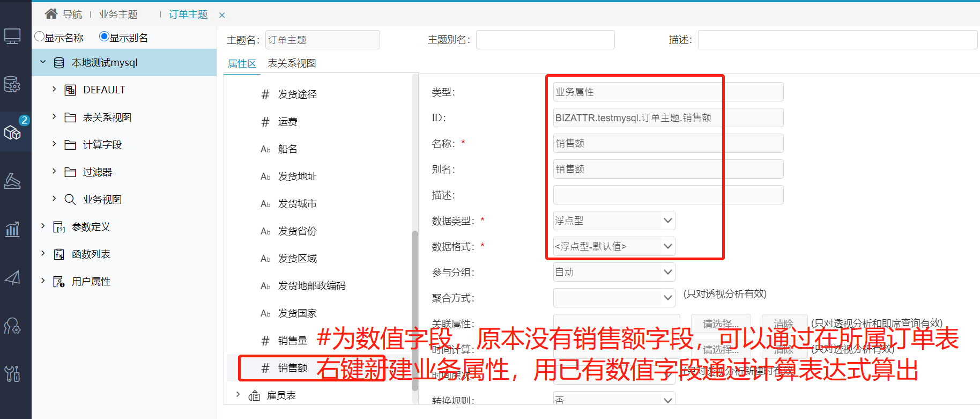Click 清除 button for 关联属性
The width and height of the screenshot is (980, 419).
pyautogui.click(x=784, y=324)
